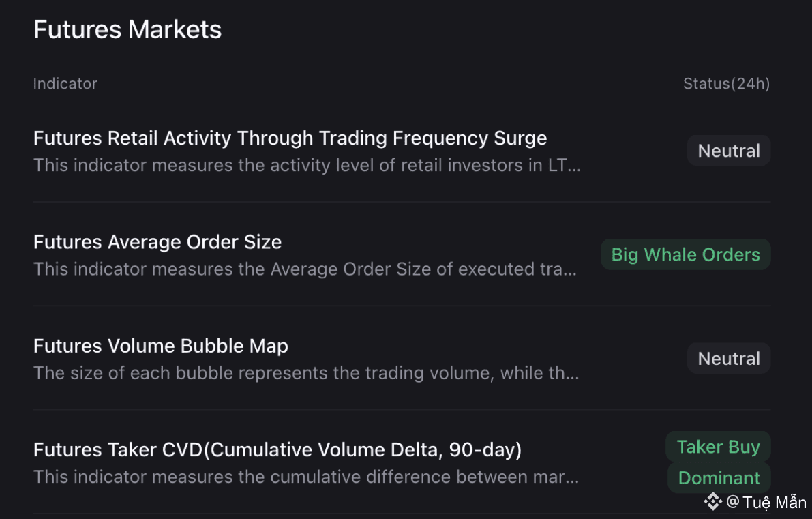812x519 pixels.
Task: Click the Futures Markets section heading
Action: [x=127, y=30]
